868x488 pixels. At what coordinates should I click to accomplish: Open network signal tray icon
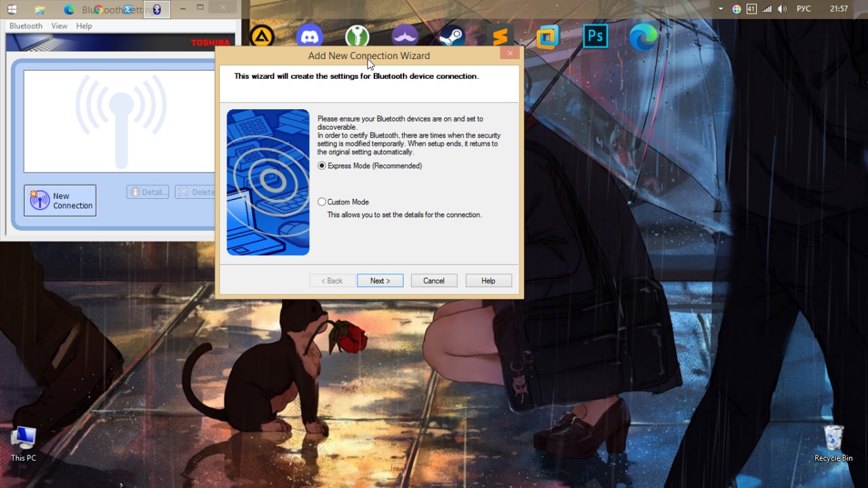tap(767, 10)
